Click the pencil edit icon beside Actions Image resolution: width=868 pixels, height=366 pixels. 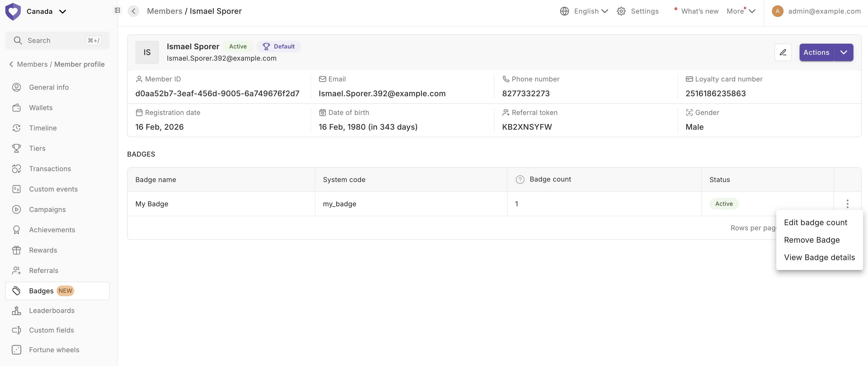[783, 52]
